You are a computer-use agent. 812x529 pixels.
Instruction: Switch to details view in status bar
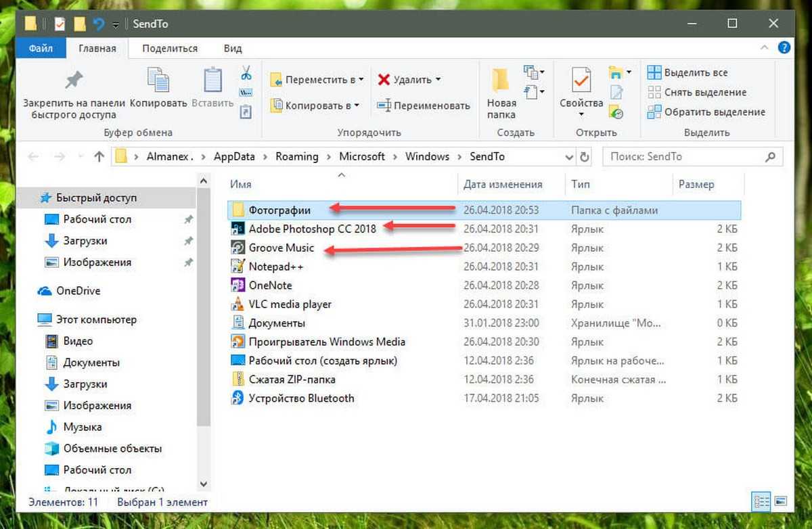coord(762,502)
